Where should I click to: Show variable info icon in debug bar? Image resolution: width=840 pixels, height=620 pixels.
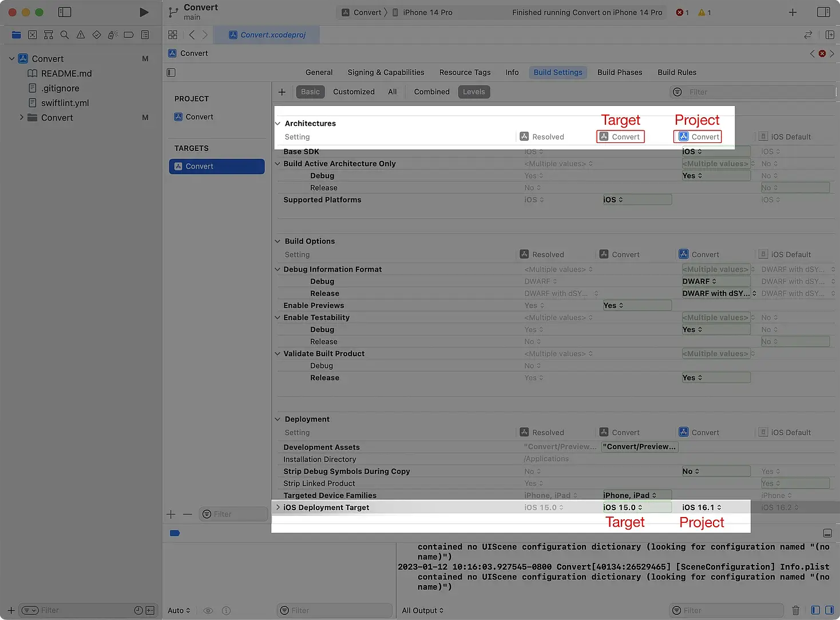click(226, 610)
